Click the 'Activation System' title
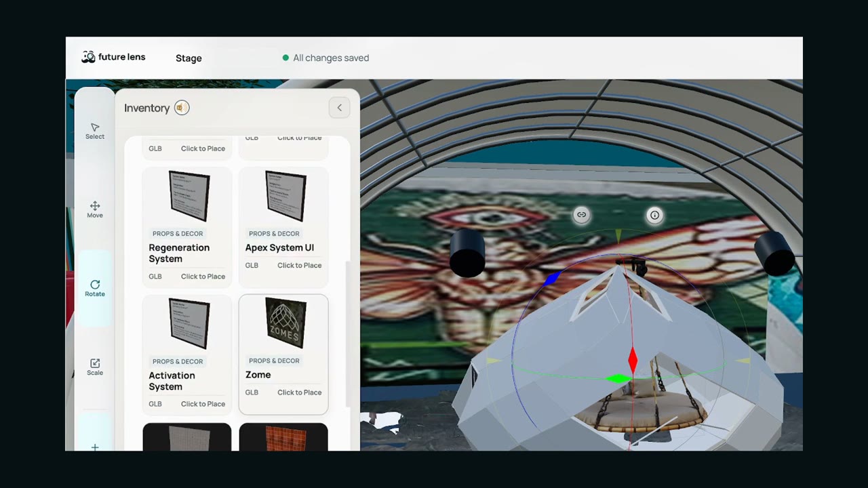This screenshot has width=868, height=488. pos(172,381)
